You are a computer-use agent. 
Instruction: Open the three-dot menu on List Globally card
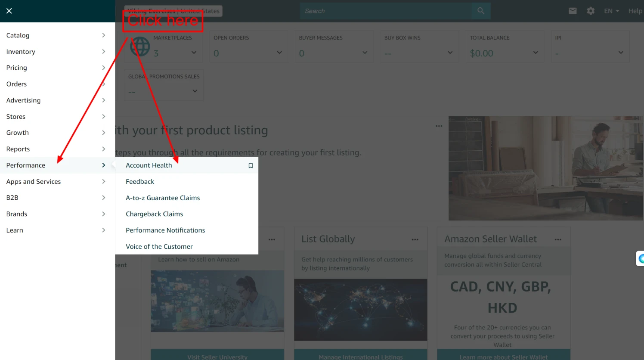[x=415, y=239]
